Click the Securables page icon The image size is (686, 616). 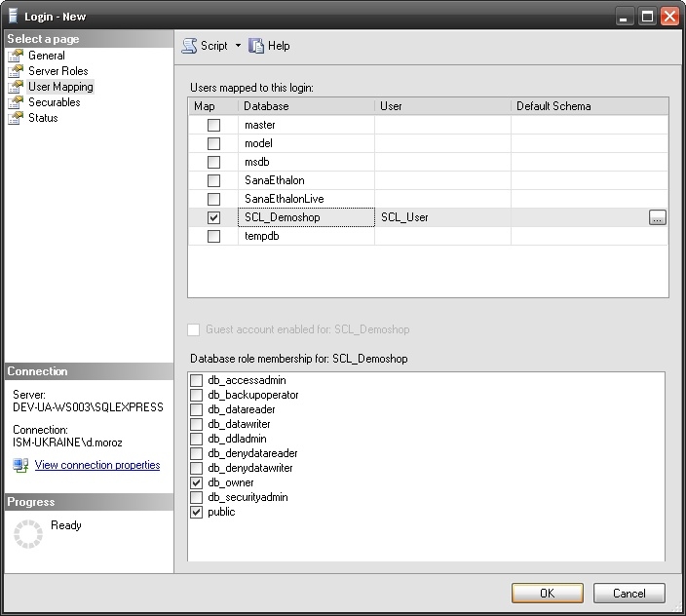[x=16, y=102]
